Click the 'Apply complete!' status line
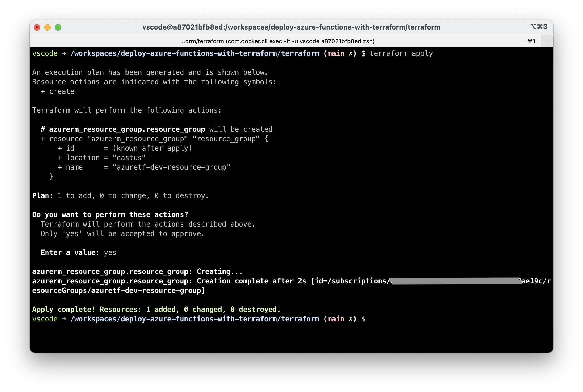 coord(156,310)
